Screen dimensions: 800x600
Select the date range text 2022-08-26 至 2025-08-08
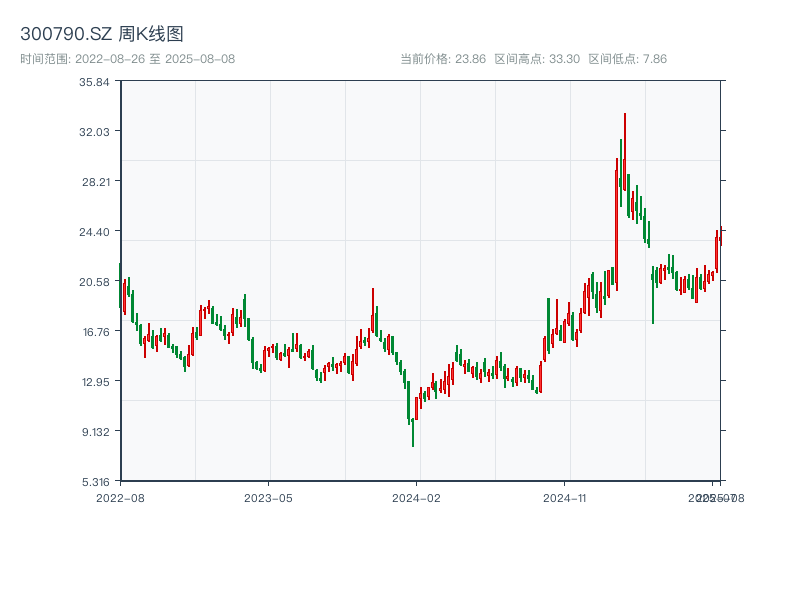pos(155,59)
